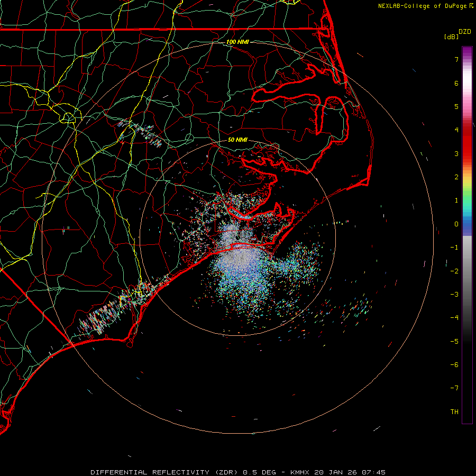Click the 1 value on the color scale
Screen dimensions: 476x476
(456, 200)
